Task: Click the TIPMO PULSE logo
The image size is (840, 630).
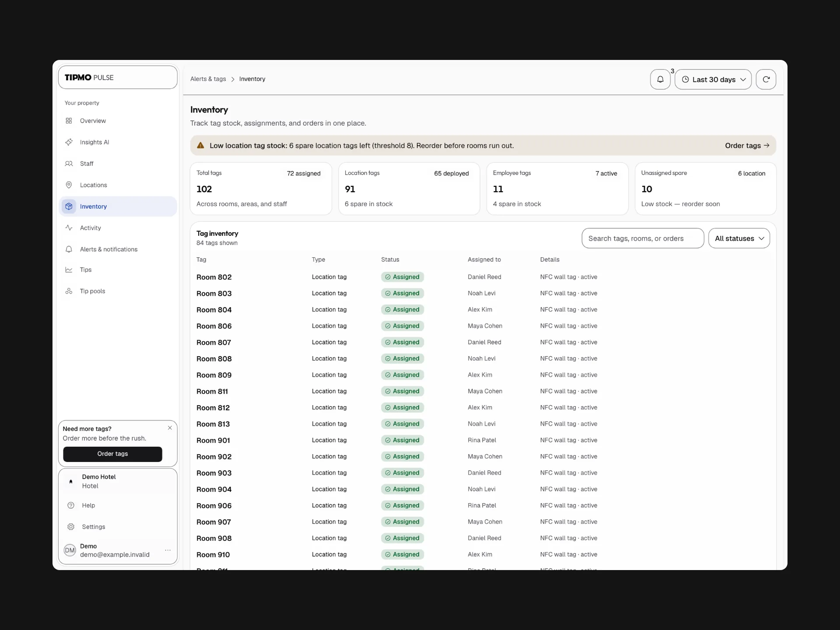Action: (89, 77)
